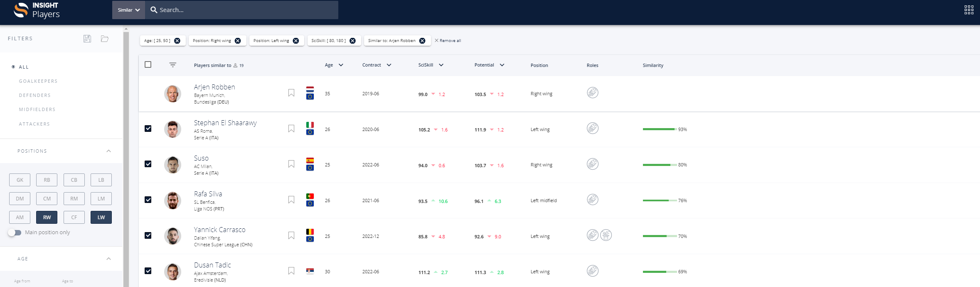
Task: Click Stephan El Shaarawy's role icon
Action: click(x=593, y=128)
